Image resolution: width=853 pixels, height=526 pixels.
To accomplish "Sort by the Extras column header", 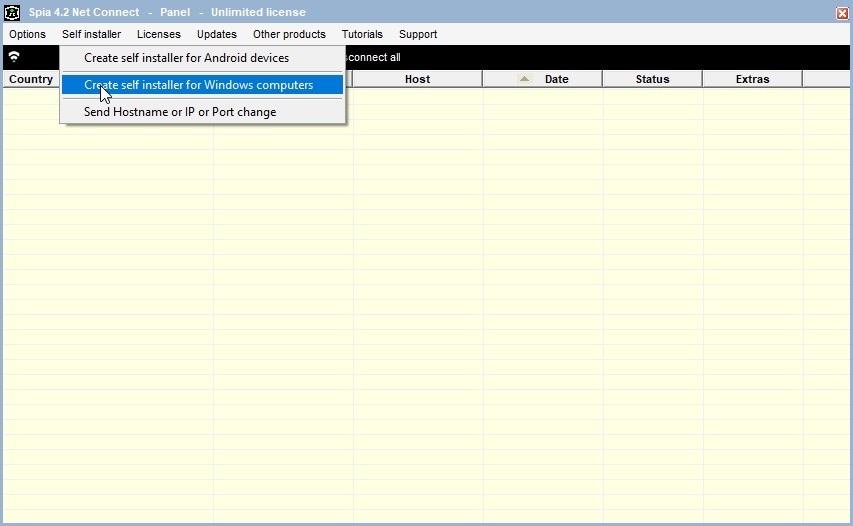I will pyautogui.click(x=752, y=79).
